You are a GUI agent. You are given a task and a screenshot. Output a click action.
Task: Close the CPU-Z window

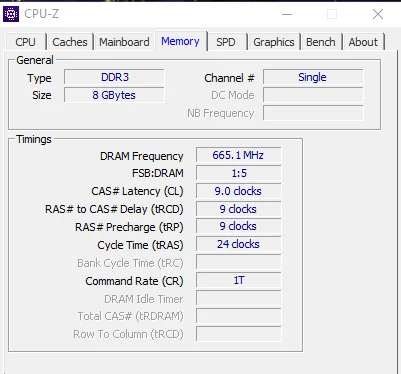coord(378,14)
